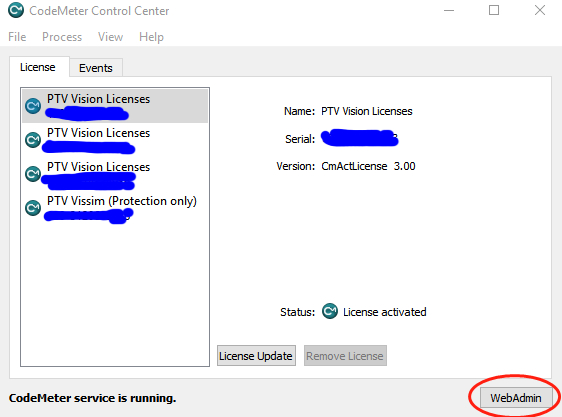Open the File menu

pyautogui.click(x=17, y=37)
